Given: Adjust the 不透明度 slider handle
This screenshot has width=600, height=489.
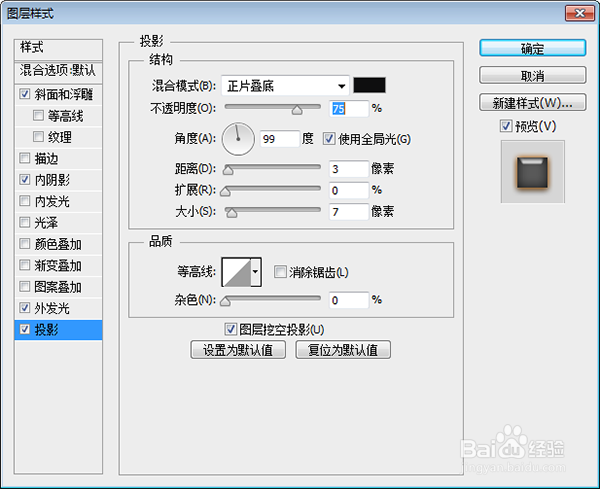Looking at the screenshot, I should point(297,110).
